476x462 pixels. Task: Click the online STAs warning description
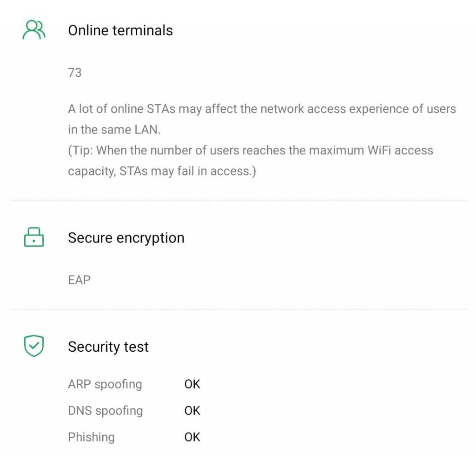coord(262,109)
